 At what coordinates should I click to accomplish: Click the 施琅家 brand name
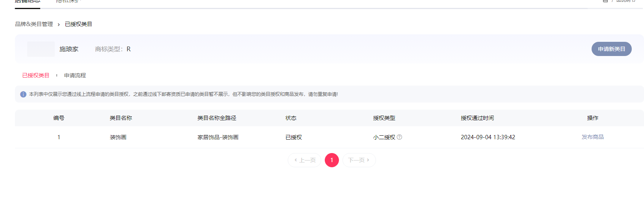69,49
